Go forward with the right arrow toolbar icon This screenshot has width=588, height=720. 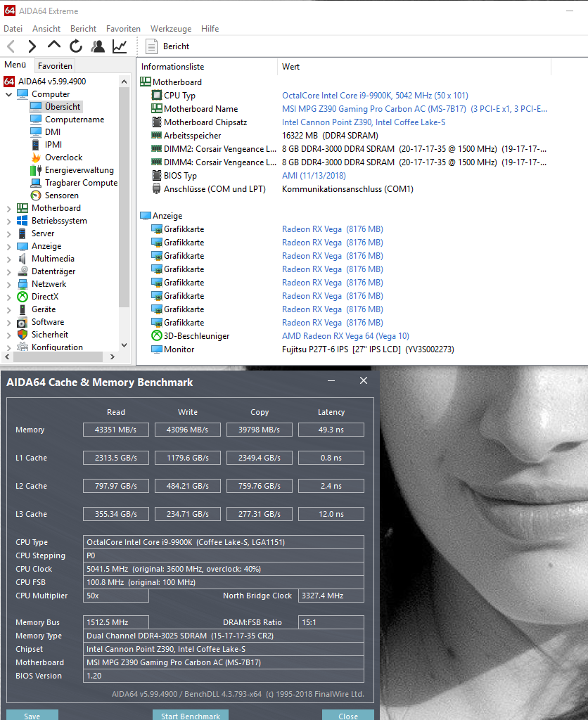(32, 46)
